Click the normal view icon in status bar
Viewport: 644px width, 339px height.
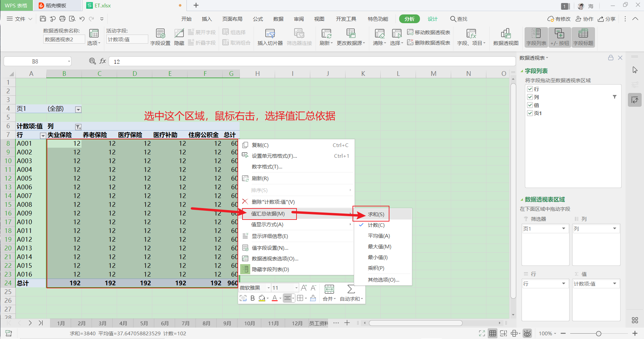tap(493, 333)
